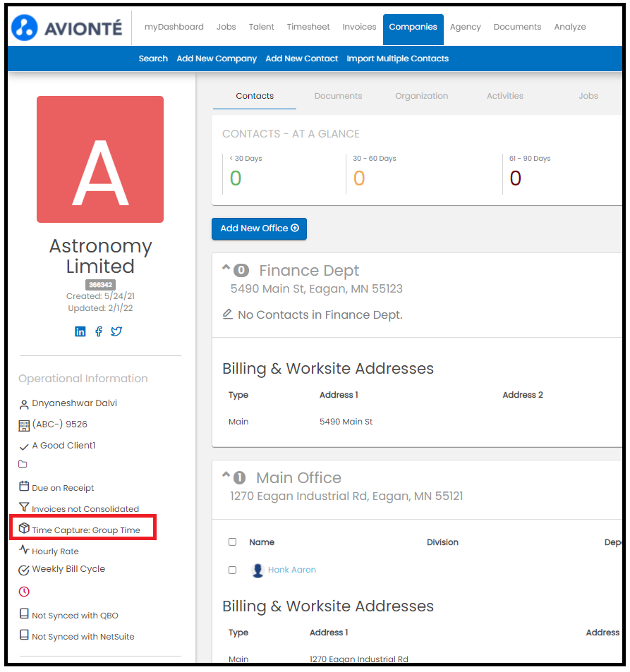This screenshot has width=630, height=672.
Task: Click the checkmark icon beside A Good Client1
Action: tap(24, 447)
